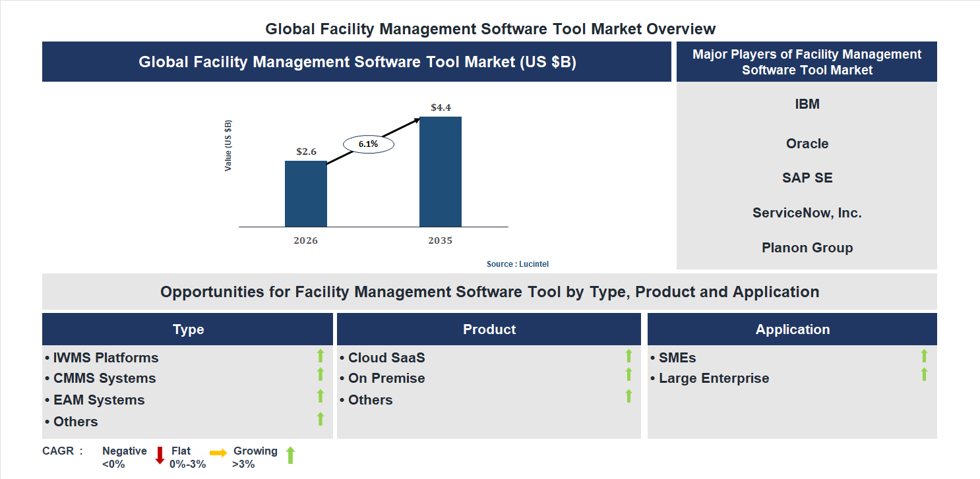Toggle the growth indicator for Others under Type
This screenshot has height=479, width=980.
(x=320, y=418)
